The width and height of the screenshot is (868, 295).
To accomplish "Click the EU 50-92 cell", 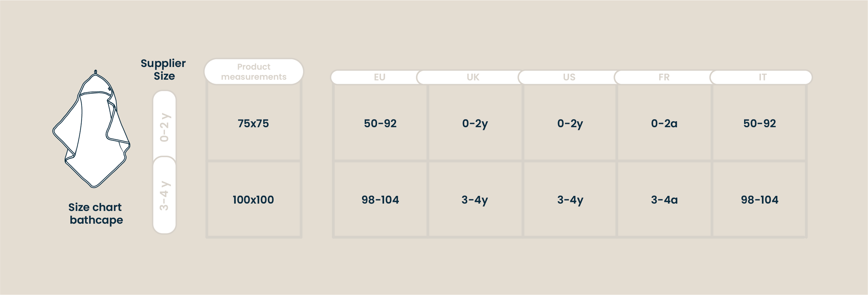I will [380, 123].
